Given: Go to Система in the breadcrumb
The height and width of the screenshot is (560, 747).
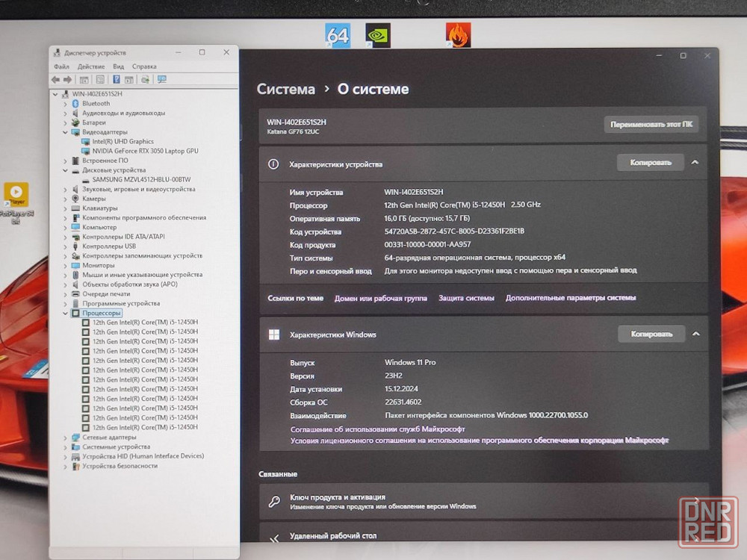Looking at the screenshot, I should (286, 89).
